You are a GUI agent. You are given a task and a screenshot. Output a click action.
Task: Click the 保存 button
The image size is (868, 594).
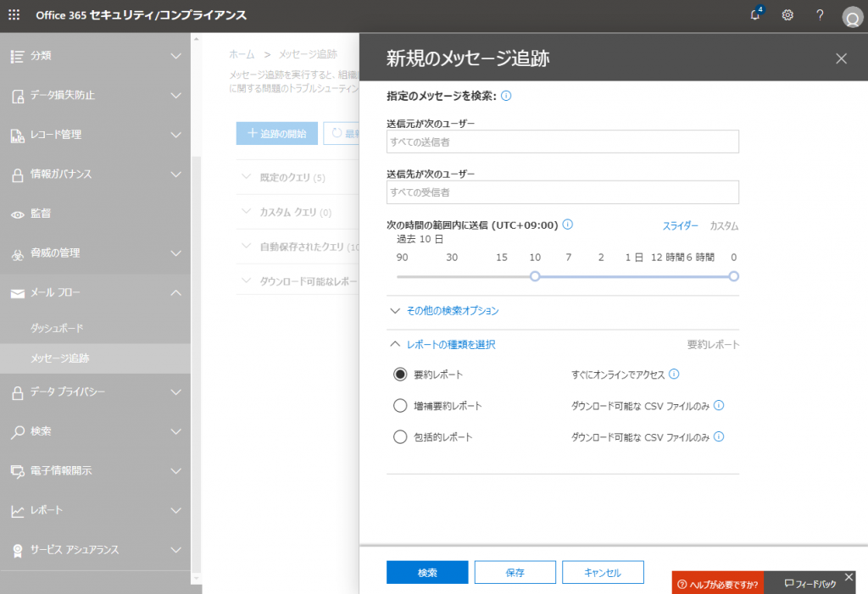[515, 573]
